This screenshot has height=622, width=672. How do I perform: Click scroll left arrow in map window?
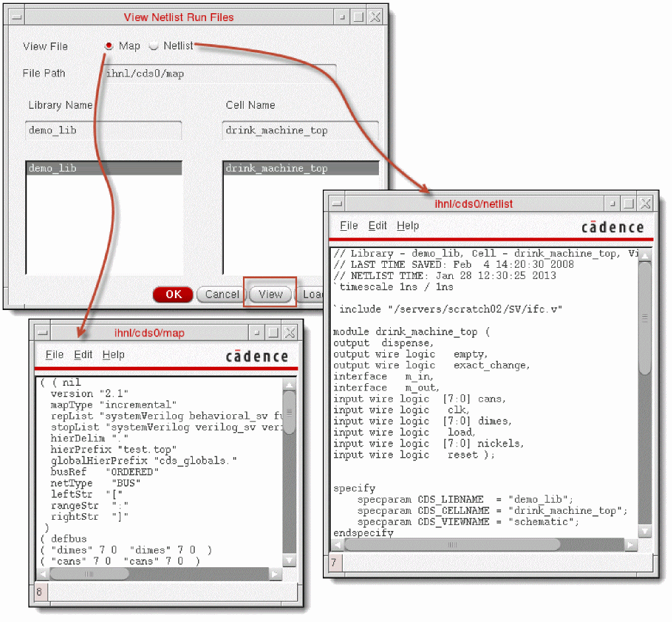point(43,574)
